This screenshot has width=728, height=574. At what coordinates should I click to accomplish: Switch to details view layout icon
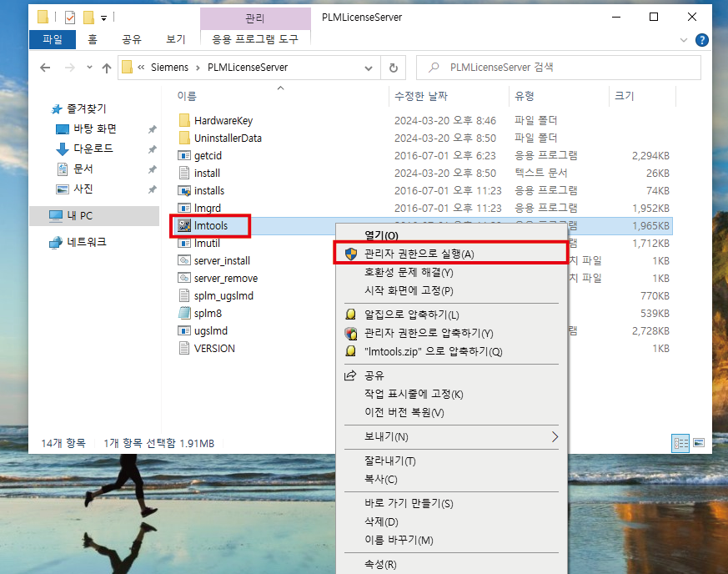[x=680, y=443]
